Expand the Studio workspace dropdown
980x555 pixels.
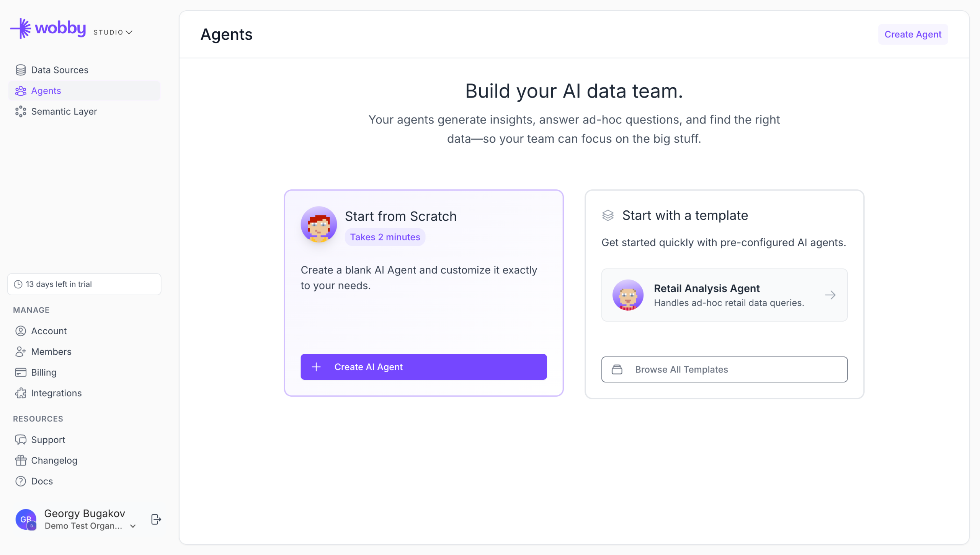click(x=113, y=33)
